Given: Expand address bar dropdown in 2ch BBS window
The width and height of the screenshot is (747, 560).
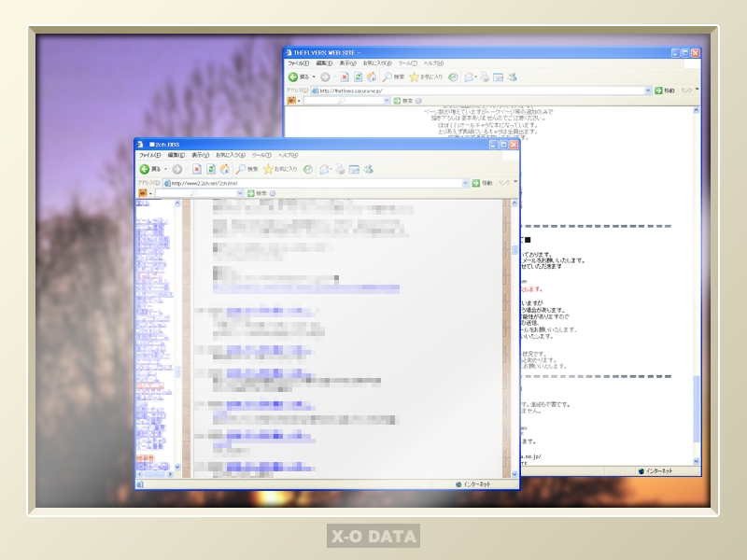Looking at the screenshot, I should 465,183.
